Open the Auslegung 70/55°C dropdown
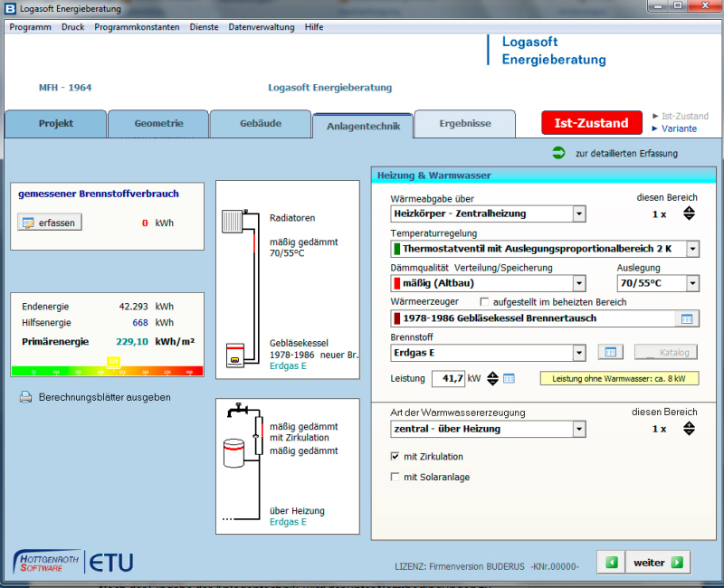The height and width of the screenshot is (588, 724). (692, 283)
